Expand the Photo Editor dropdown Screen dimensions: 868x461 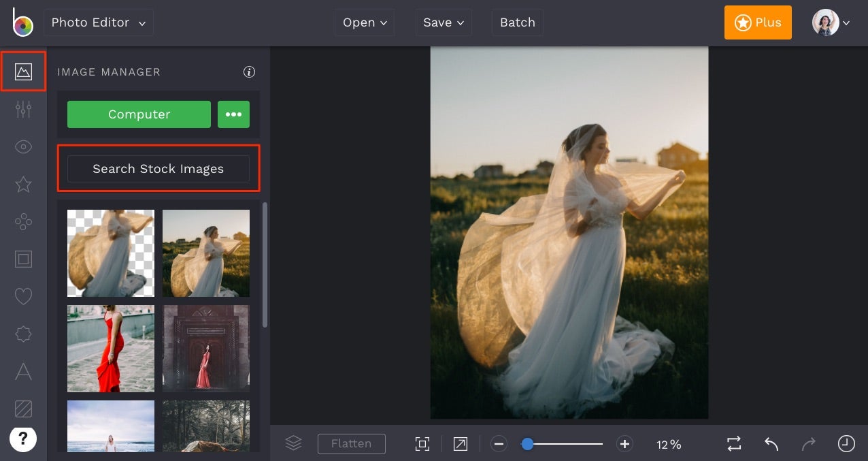[x=99, y=22]
